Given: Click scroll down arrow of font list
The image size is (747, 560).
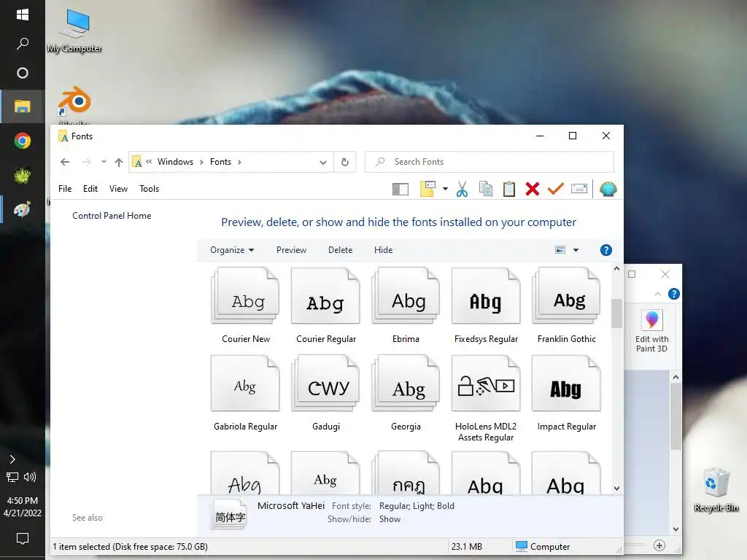Looking at the screenshot, I should click(x=616, y=489).
